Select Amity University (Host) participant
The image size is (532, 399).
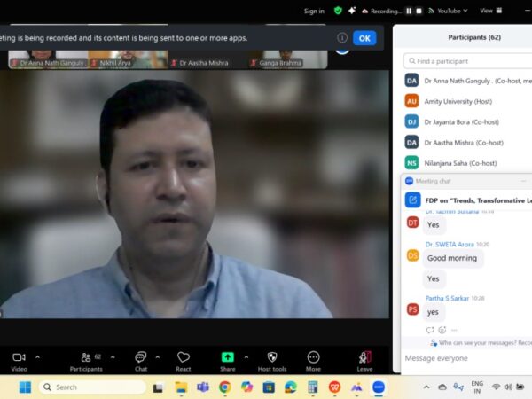(x=468, y=101)
